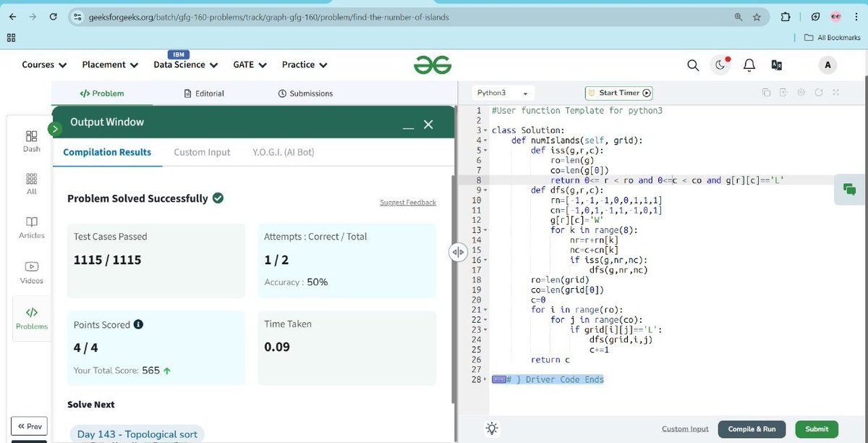The width and height of the screenshot is (868, 443).
Task: Open Articles in the left sidebar
Action: 31,227
